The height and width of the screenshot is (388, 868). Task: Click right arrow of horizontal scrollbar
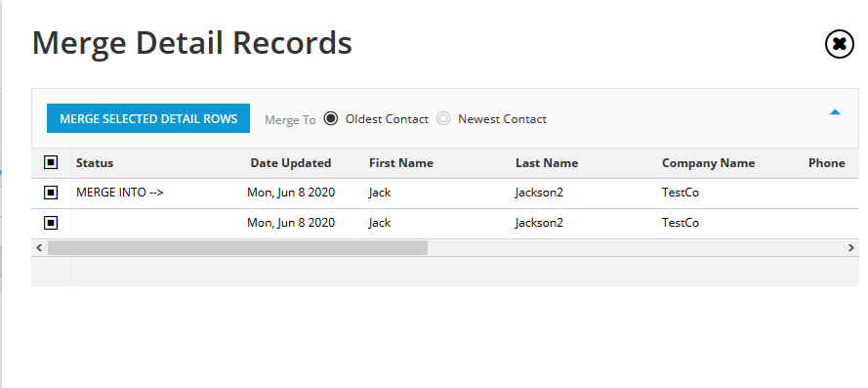click(x=851, y=248)
